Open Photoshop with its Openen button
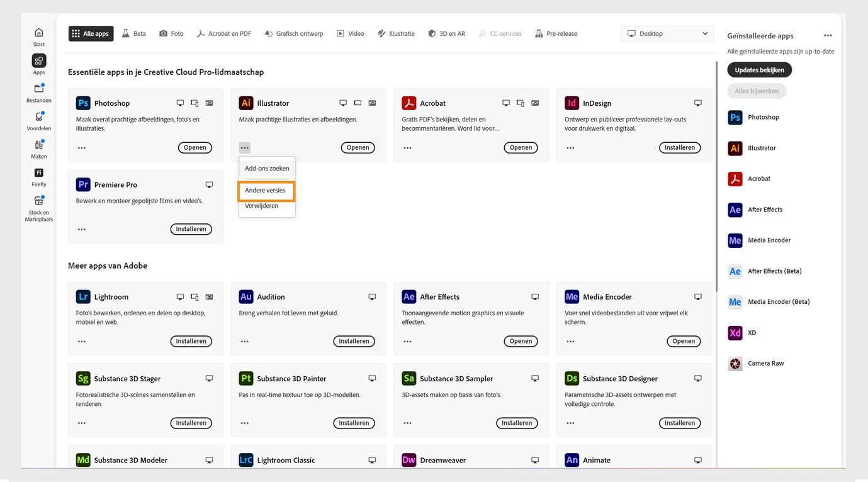868x482 pixels. (x=195, y=147)
